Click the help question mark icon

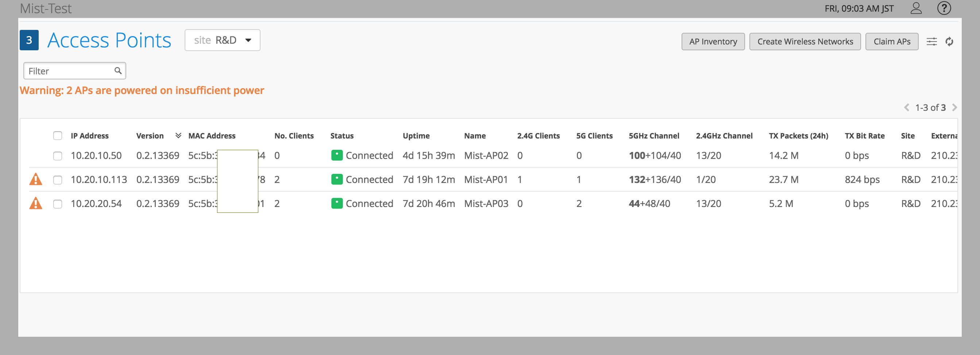[944, 8]
